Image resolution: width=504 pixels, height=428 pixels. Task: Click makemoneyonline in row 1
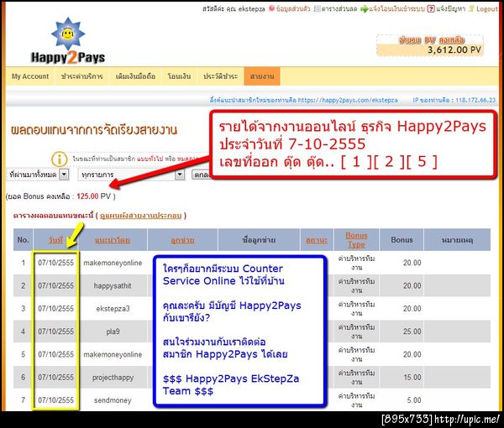(x=113, y=263)
